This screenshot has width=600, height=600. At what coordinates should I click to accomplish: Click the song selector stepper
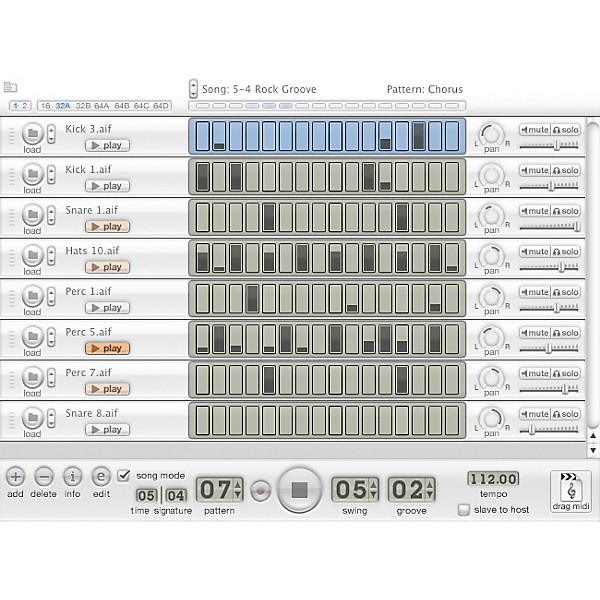tap(193, 89)
